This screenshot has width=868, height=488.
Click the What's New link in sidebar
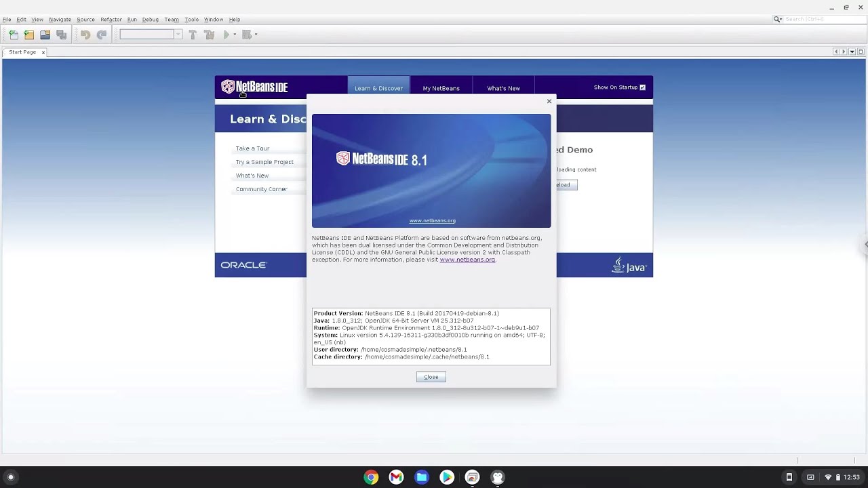[252, 176]
